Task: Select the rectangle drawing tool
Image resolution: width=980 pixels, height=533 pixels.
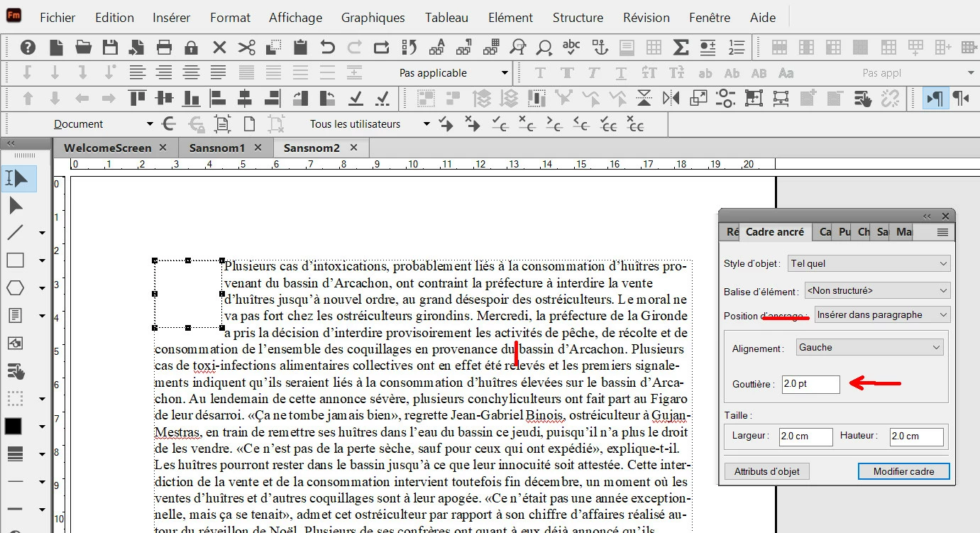Action: 15,260
